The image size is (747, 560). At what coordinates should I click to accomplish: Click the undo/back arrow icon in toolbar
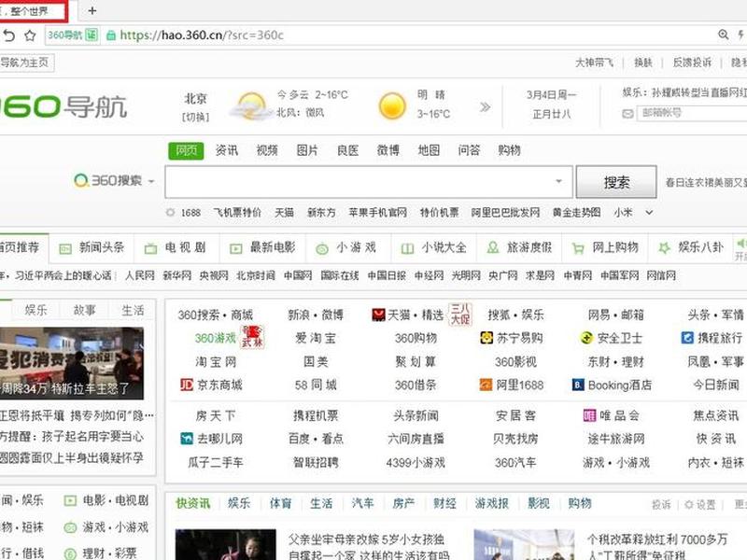click(8, 35)
